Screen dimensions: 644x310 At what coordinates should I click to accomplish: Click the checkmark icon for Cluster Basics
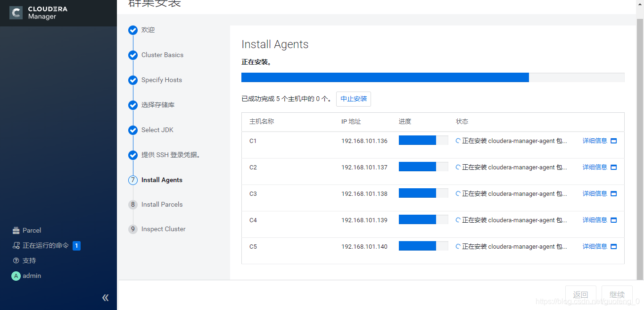tap(133, 55)
